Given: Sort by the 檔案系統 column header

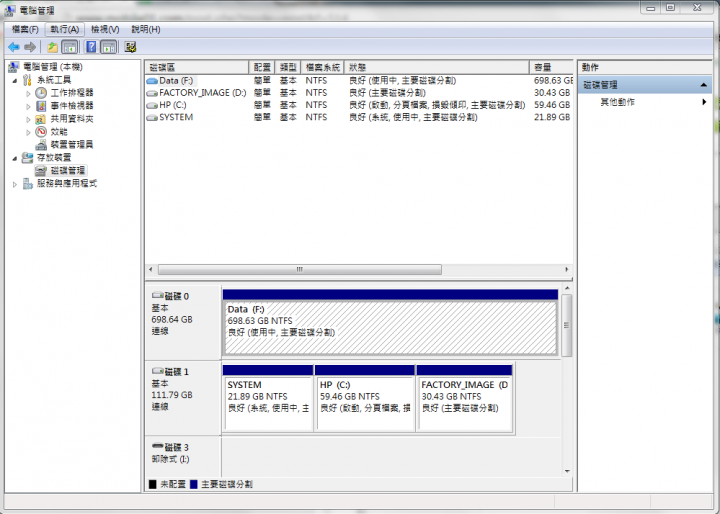Looking at the screenshot, I should coord(322,68).
